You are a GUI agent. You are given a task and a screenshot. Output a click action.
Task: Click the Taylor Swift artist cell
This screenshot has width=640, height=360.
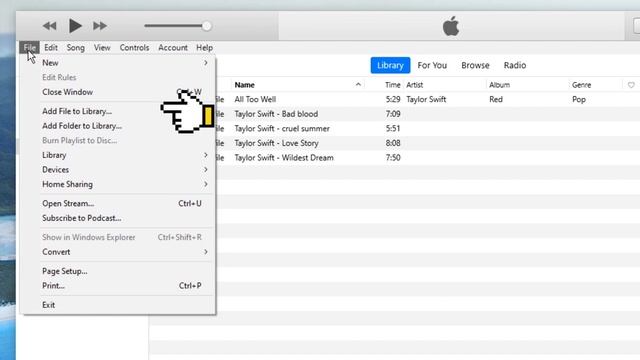tap(426, 99)
